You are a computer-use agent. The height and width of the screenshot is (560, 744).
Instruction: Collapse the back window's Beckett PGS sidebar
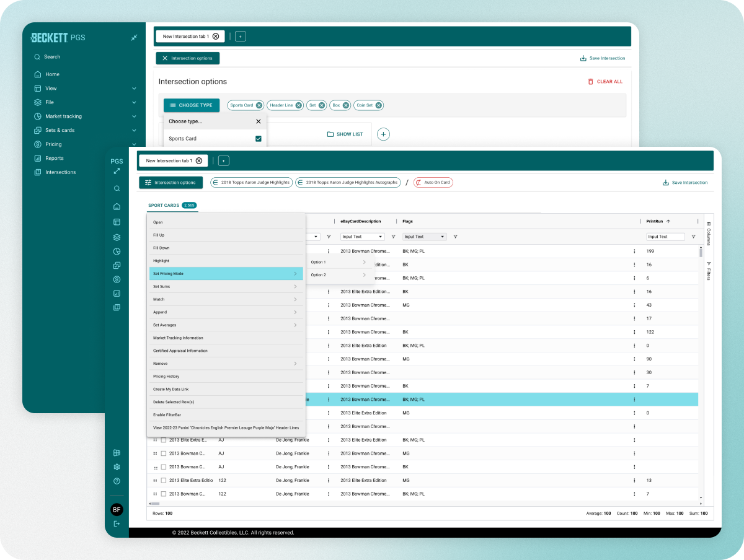(x=134, y=38)
